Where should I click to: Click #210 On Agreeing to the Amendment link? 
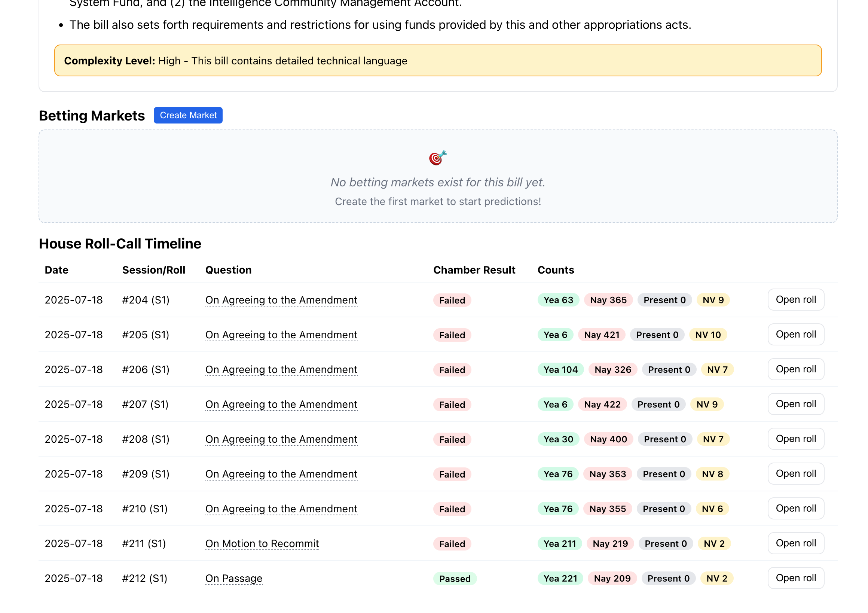(x=281, y=509)
